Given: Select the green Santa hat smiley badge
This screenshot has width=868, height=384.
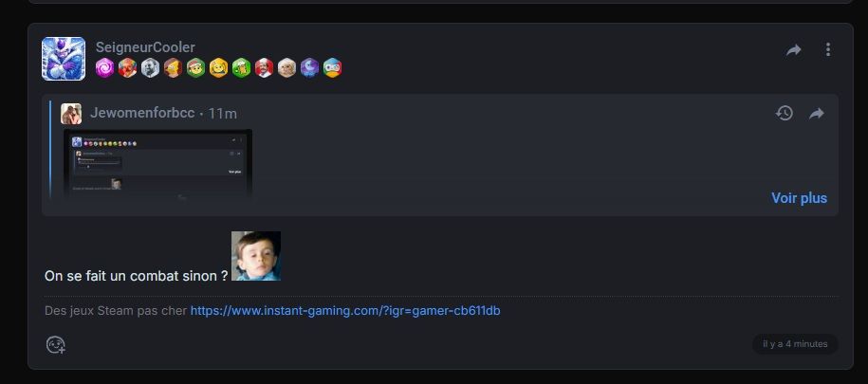Looking at the screenshot, I should click(196, 68).
